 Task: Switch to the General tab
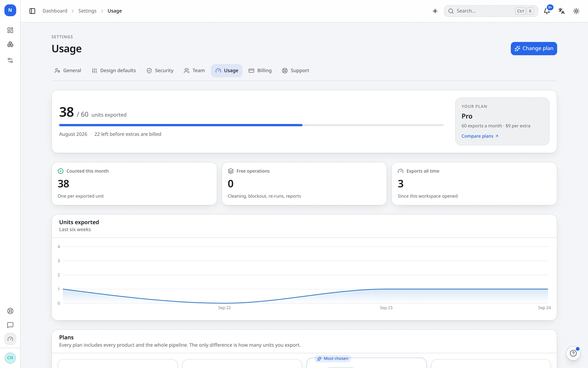pyautogui.click(x=68, y=70)
